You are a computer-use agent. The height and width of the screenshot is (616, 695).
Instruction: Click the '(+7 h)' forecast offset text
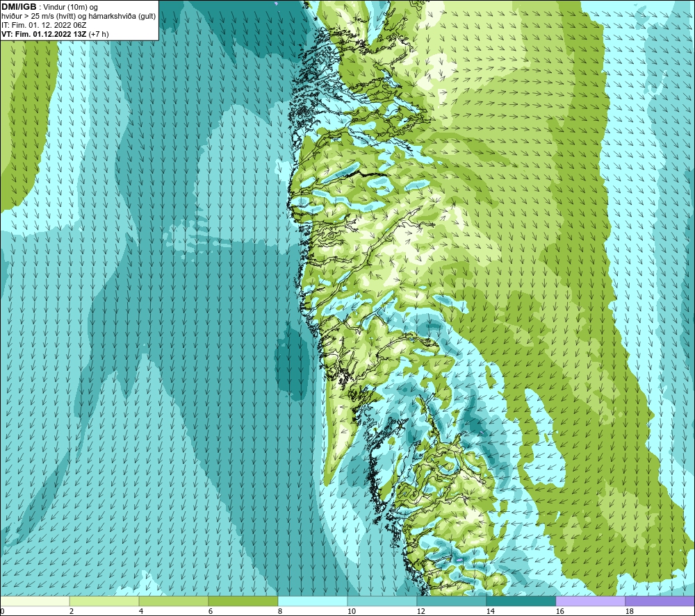click(99, 34)
